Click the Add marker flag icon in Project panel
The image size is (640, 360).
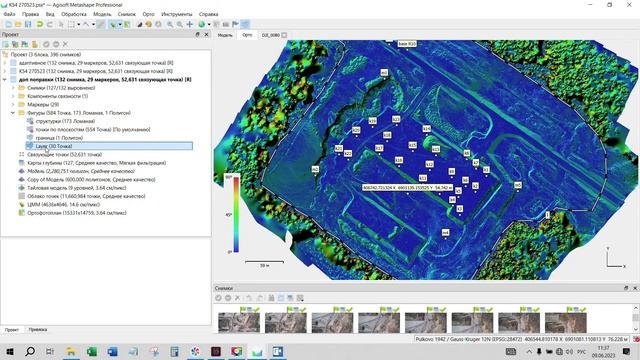coord(25,44)
